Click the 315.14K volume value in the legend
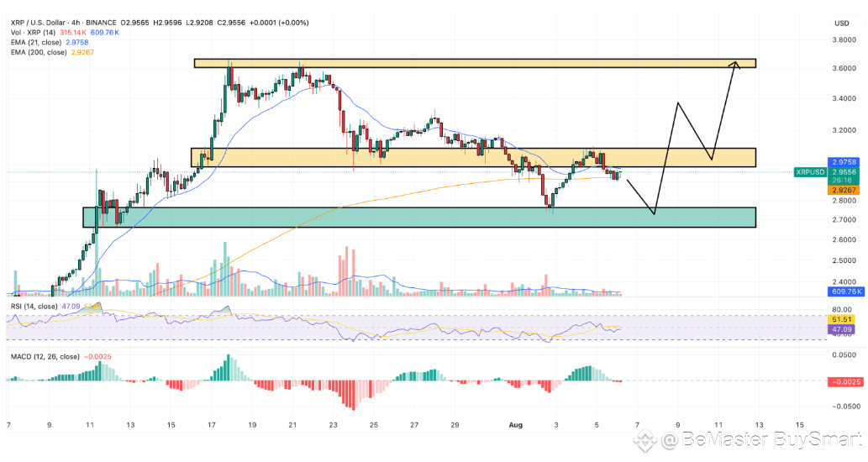 [x=72, y=33]
